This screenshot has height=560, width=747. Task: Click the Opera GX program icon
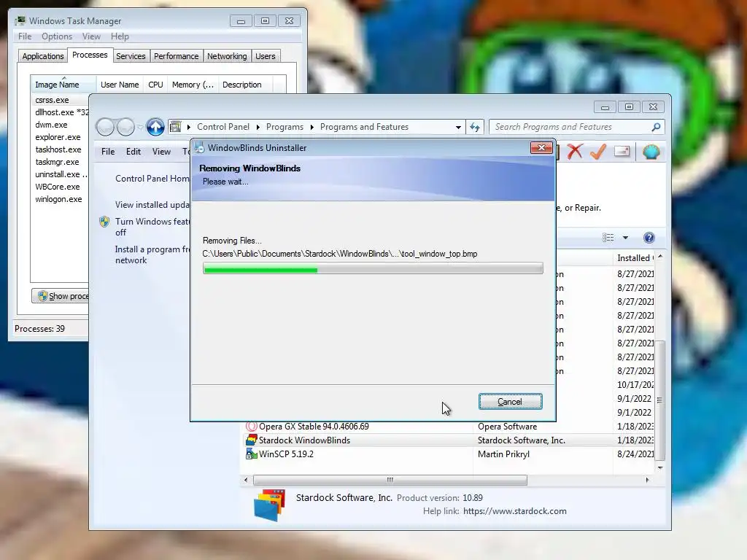(251, 426)
